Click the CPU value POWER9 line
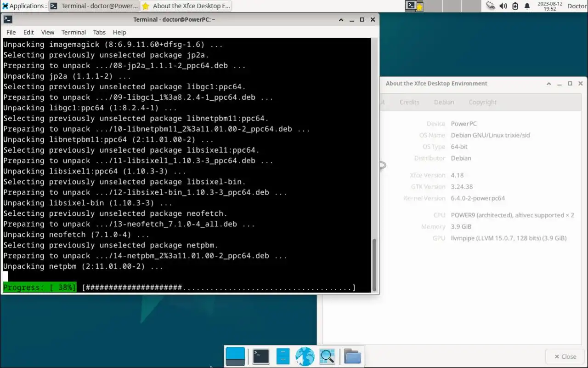This screenshot has width=588, height=368. 513,215
